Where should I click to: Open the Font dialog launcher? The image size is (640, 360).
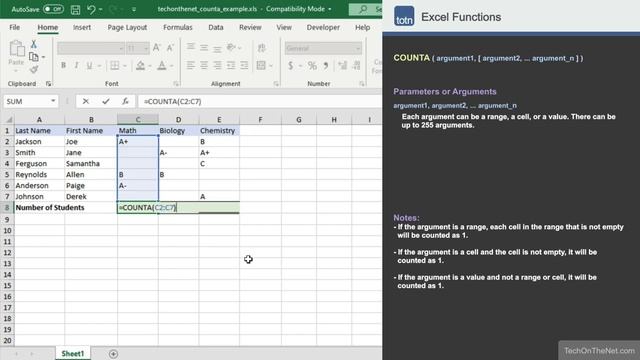(x=176, y=84)
